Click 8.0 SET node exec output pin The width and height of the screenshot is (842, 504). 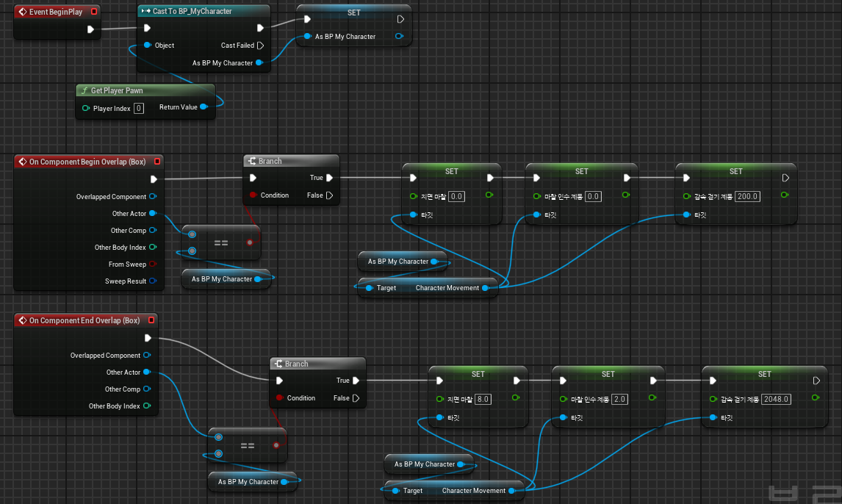[x=517, y=381]
